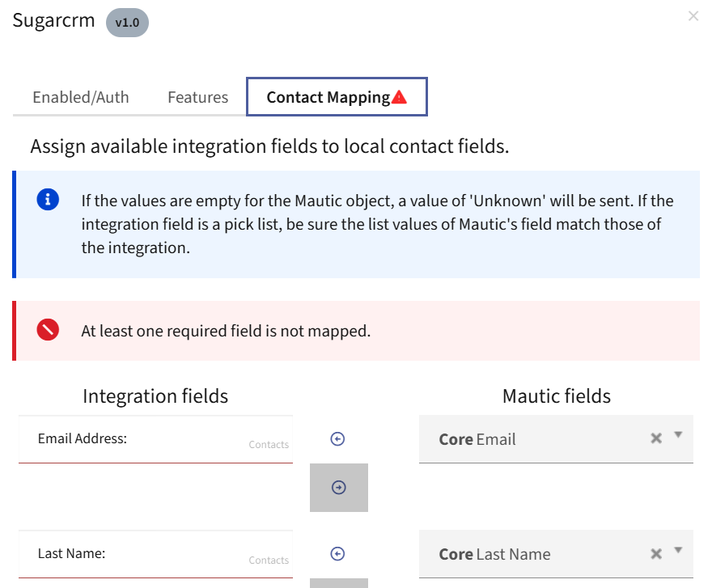Click the Mautic fields heading
This screenshot has width=712, height=588.
pos(557,396)
